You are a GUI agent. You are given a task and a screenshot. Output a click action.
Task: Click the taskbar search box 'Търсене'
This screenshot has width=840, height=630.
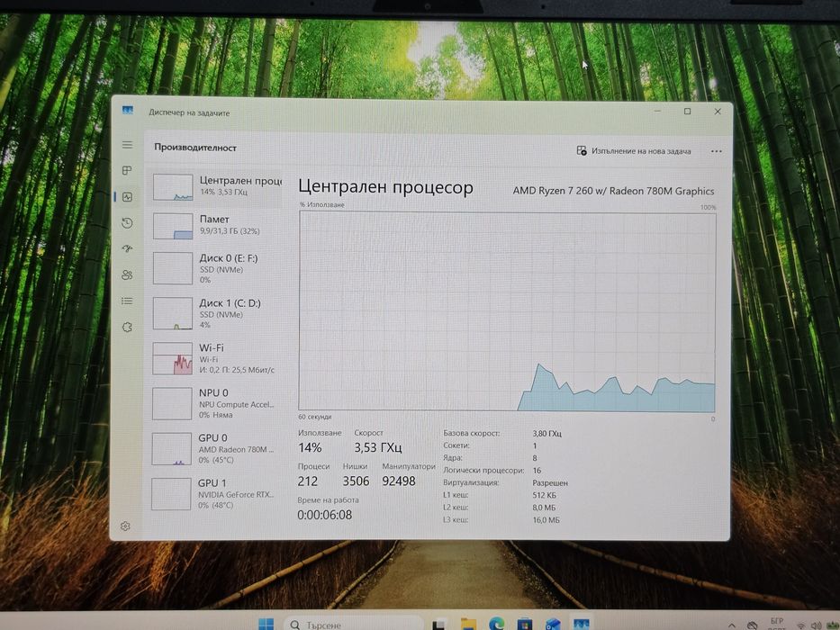click(x=354, y=625)
